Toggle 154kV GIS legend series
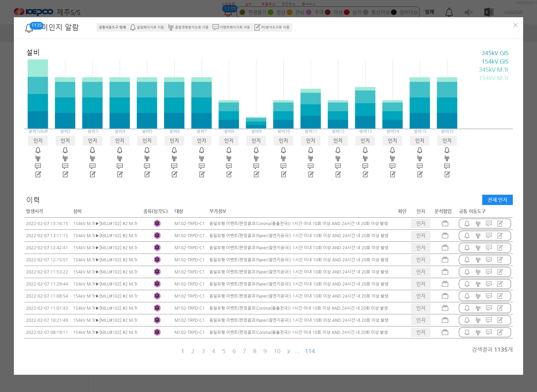This screenshot has height=392, width=537. pos(495,61)
